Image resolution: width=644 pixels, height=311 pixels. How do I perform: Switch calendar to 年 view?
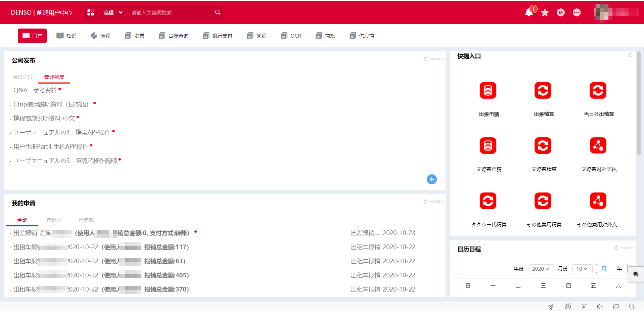(x=619, y=269)
